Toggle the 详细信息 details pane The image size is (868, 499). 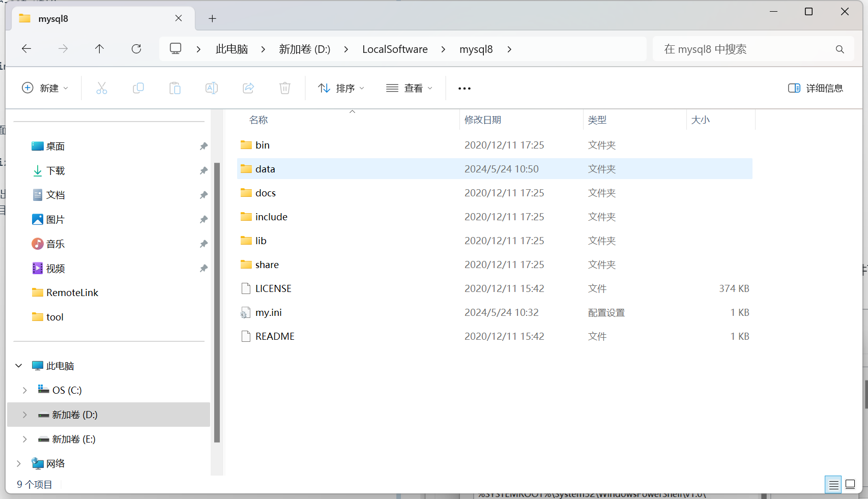pos(815,89)
